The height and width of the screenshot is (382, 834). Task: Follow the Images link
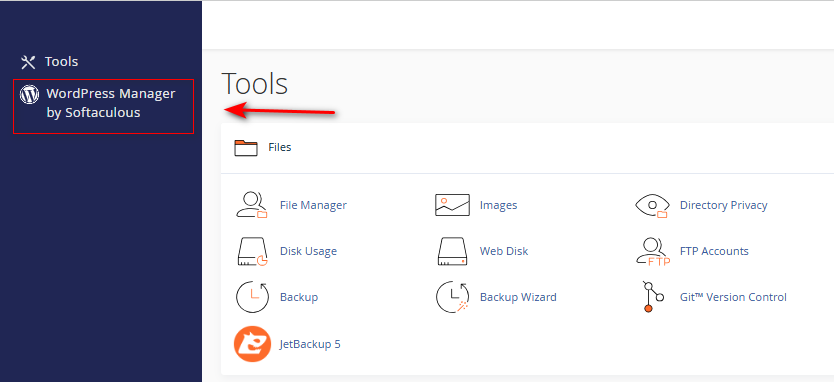tap(498, 205)
